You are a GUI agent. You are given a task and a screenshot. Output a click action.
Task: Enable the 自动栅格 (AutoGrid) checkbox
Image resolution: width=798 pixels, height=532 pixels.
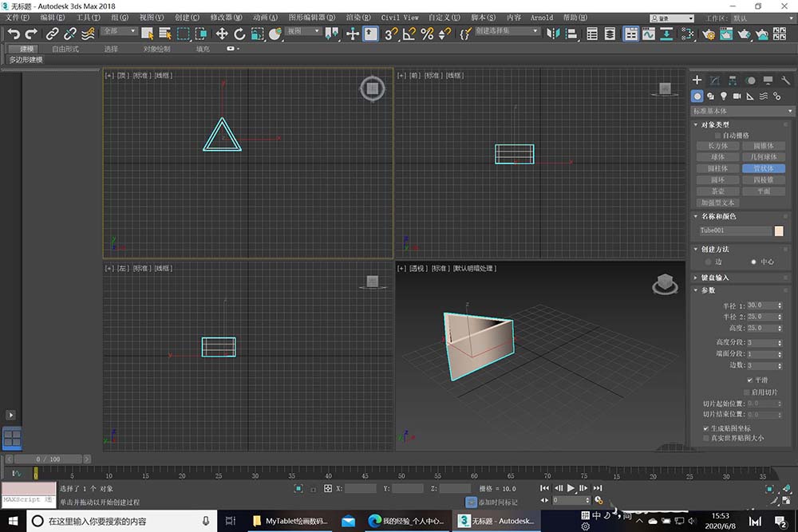click(x=717, y=136)
